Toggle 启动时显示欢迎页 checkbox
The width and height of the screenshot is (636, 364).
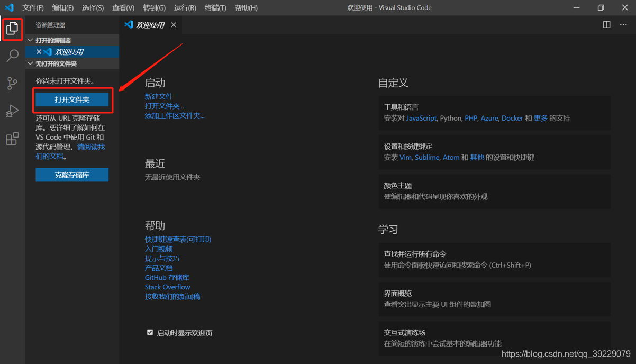[x=150, y=332]
